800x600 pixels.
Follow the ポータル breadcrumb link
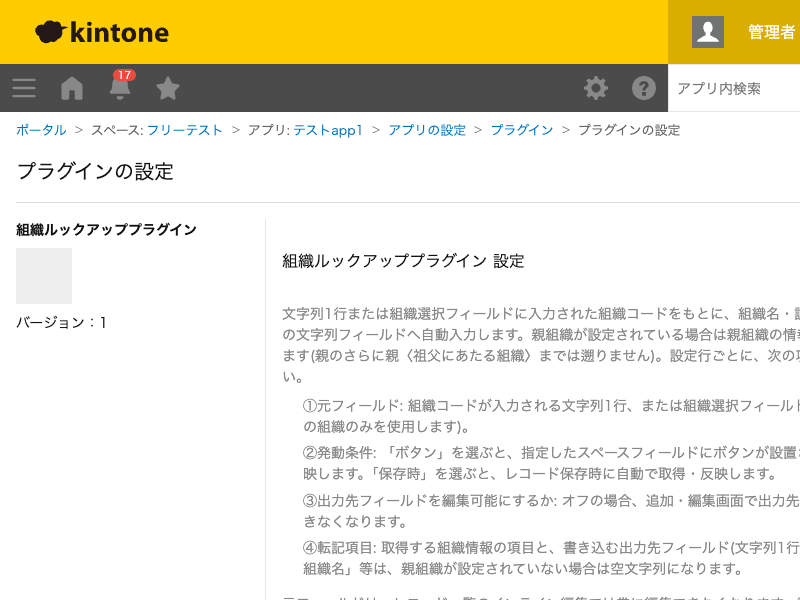pyautogui.click(x=41, y=130)
